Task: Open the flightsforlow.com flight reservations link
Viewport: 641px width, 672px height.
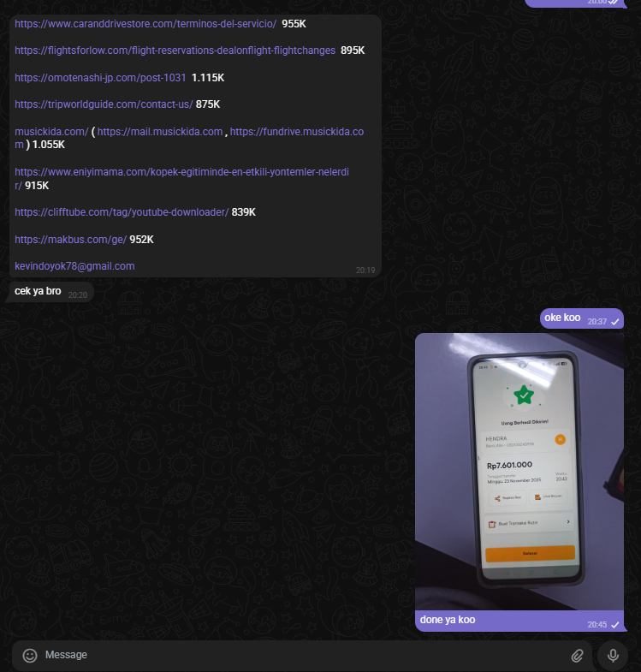Action: point(175,51)
